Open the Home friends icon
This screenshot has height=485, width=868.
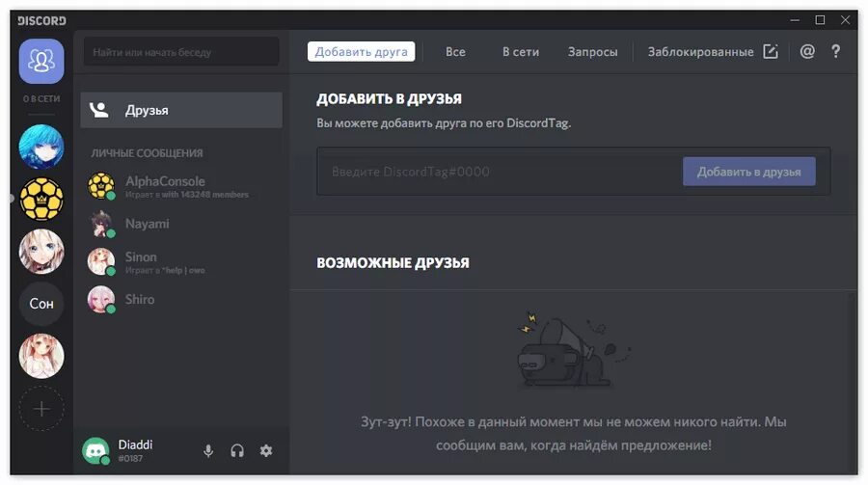click(41, 61)
